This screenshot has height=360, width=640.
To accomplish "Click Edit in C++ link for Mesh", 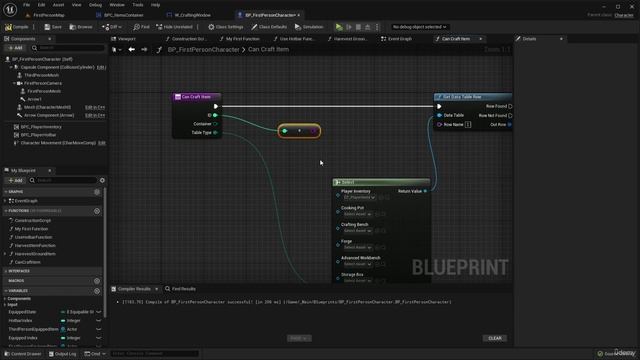I will coord(95,107).
